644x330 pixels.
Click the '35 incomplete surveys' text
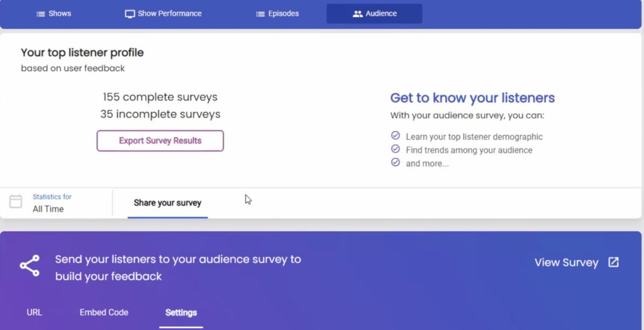[160, 114]
